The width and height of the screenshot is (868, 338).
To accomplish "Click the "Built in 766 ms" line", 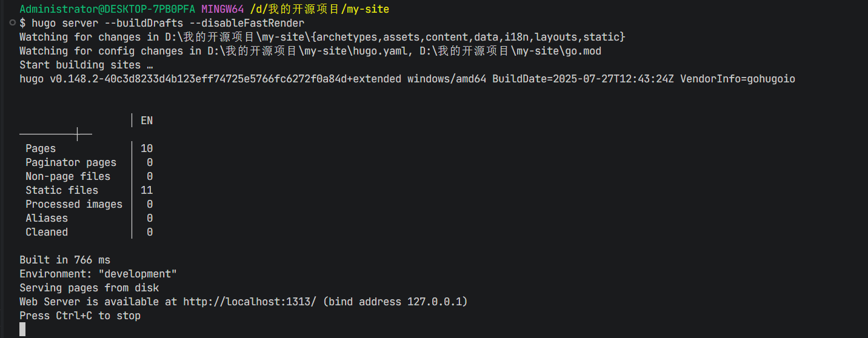I will pyautogui.click(x=65, y=260).
